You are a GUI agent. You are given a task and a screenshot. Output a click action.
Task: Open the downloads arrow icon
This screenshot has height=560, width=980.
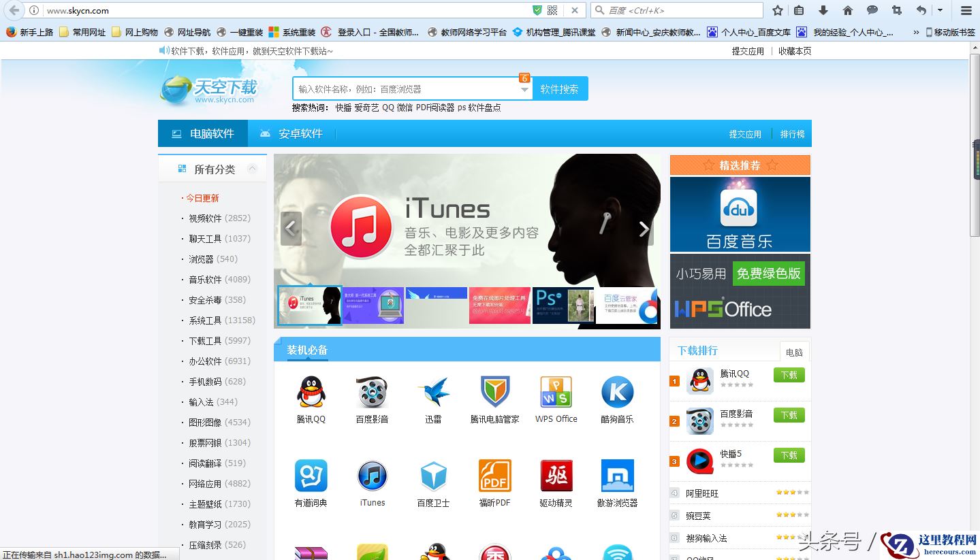click(823, 10)
